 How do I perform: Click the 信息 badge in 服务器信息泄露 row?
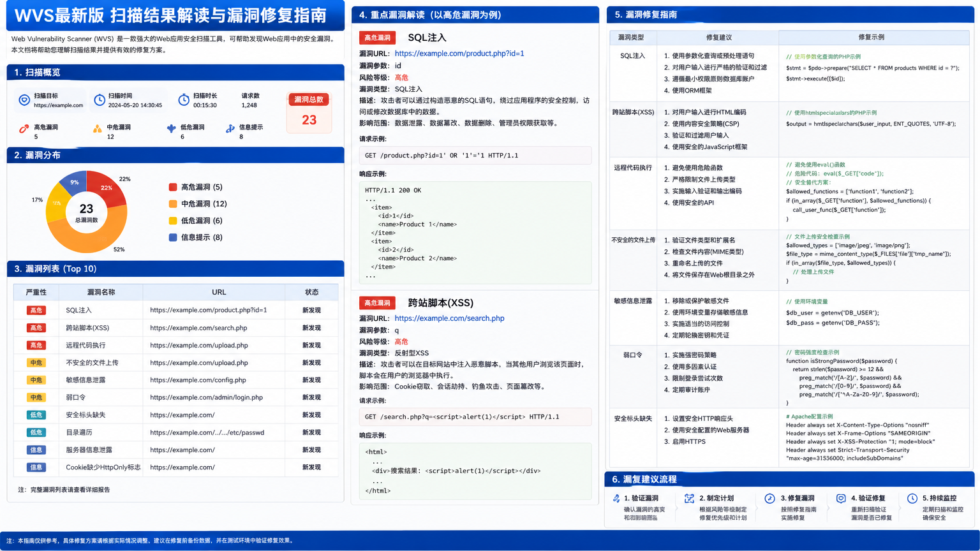tap(36, 450)
